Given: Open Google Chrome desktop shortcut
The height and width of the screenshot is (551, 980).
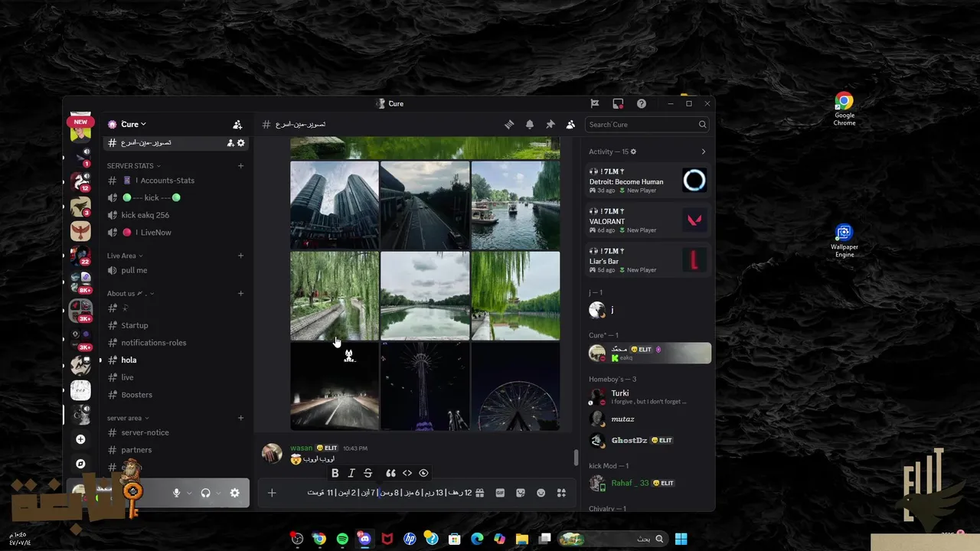Looking at the screenshot, I should tap(844, 110).
